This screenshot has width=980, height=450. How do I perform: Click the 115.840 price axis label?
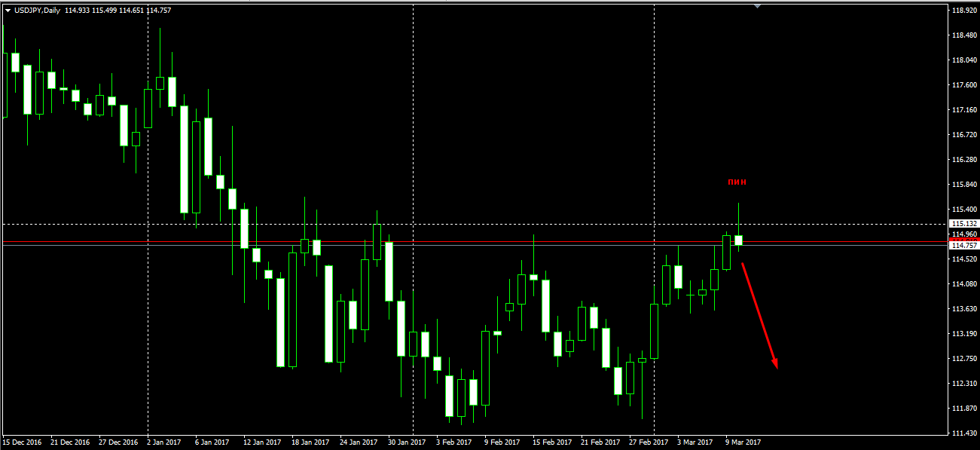coord(964,185)
